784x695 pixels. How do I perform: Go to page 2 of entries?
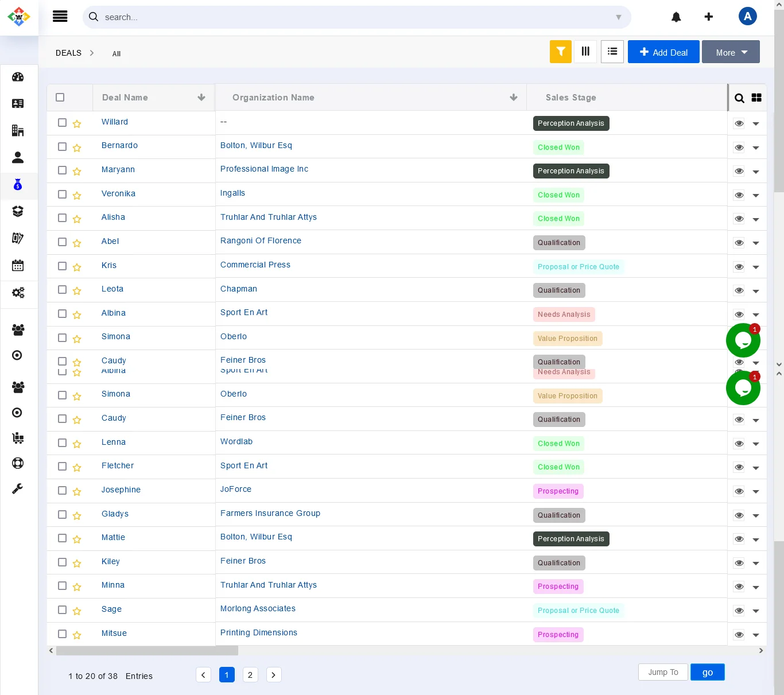click(x=250, y=675)
